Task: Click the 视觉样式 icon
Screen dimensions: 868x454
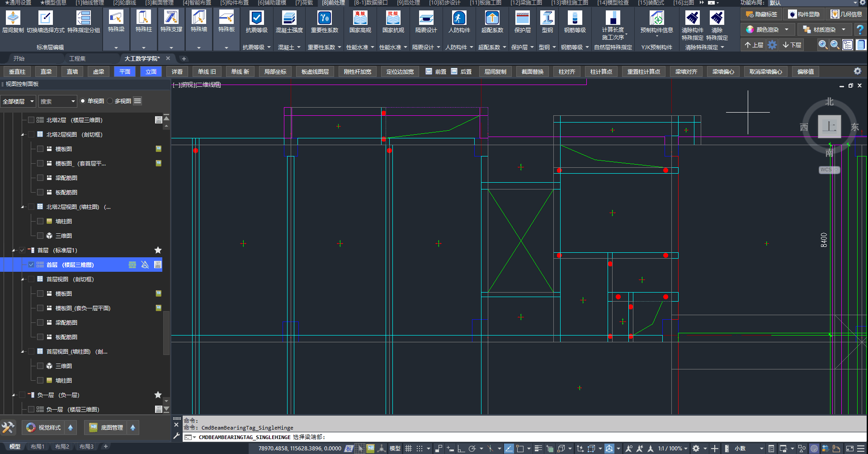Action: (31, 427)
